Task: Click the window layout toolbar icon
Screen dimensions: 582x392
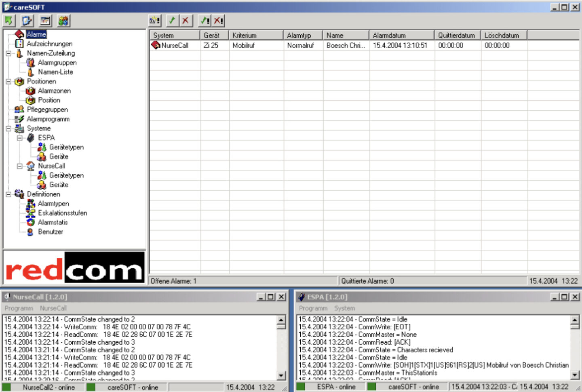Action: [45, 21]
